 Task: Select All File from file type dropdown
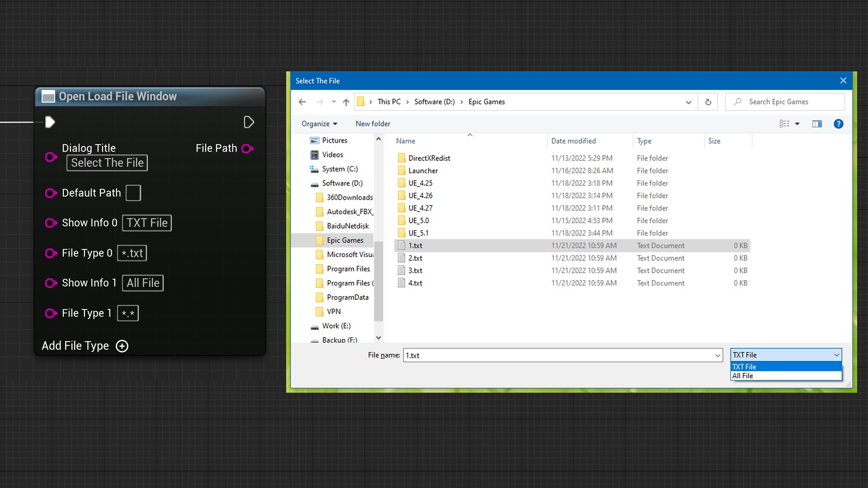[x=785, y=375]
